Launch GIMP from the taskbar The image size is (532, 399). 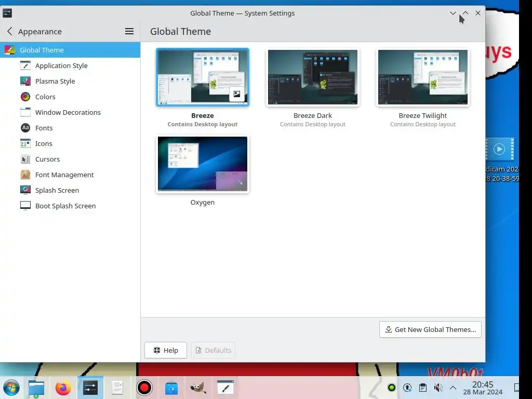coord(198,388)
